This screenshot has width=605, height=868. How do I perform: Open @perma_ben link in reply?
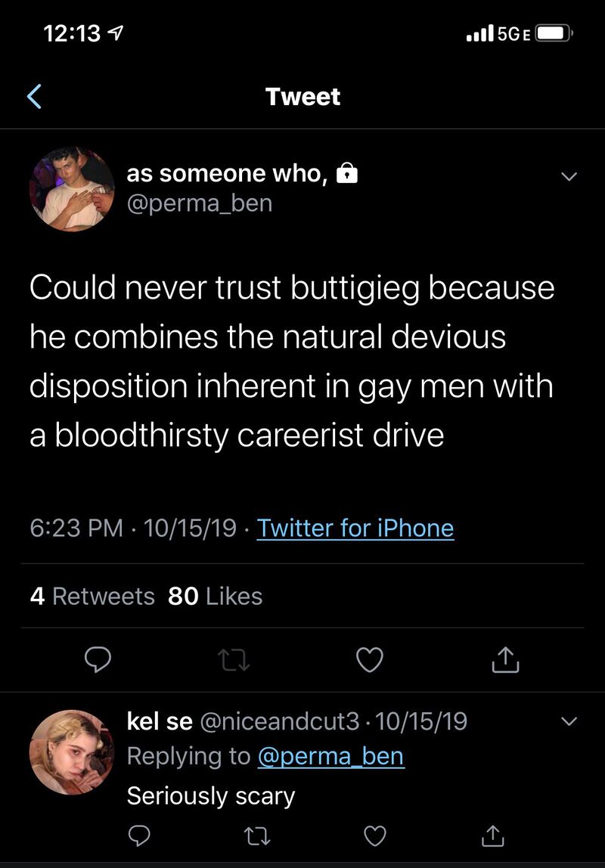click(331, 756)
